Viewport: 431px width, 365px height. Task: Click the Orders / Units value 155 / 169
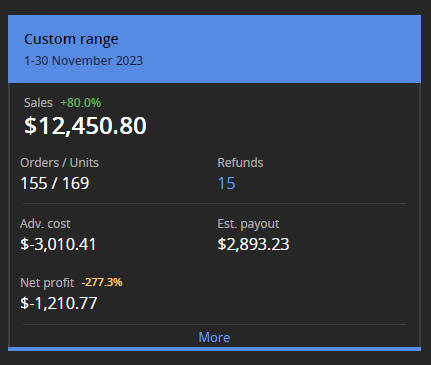pyautogui.click(x=55, y=183)
